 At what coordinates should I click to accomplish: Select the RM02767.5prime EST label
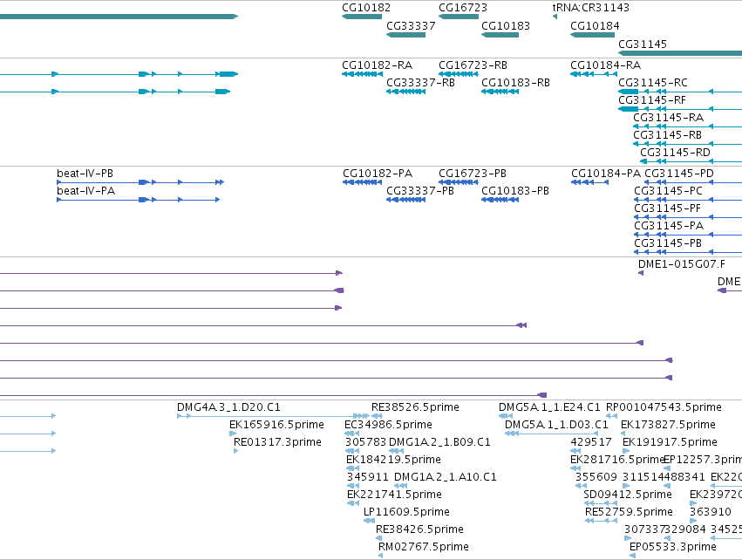pos(423,548)
